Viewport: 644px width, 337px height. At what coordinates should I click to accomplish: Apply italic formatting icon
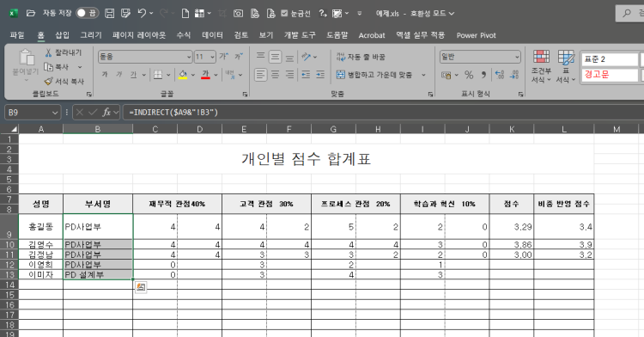[119, 75]
